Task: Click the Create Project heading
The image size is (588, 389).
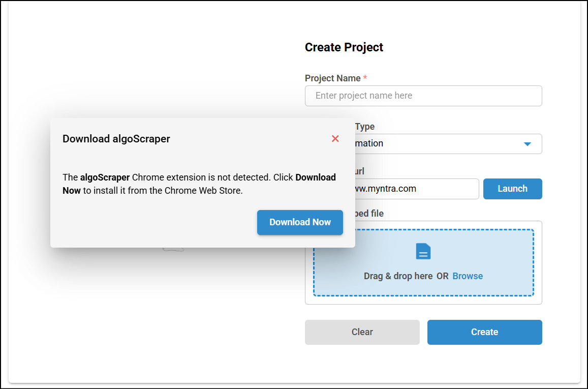Action: pyautogui.click(x=344, y=47)
